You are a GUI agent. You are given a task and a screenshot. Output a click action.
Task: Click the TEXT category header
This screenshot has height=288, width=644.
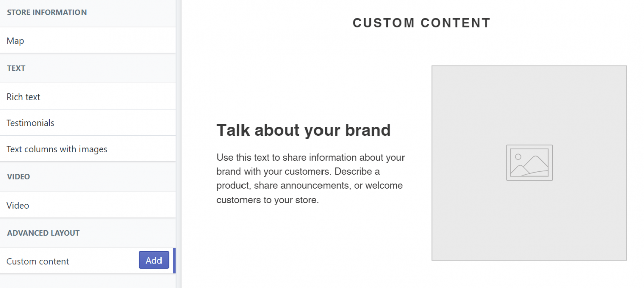tap(16, 68)
